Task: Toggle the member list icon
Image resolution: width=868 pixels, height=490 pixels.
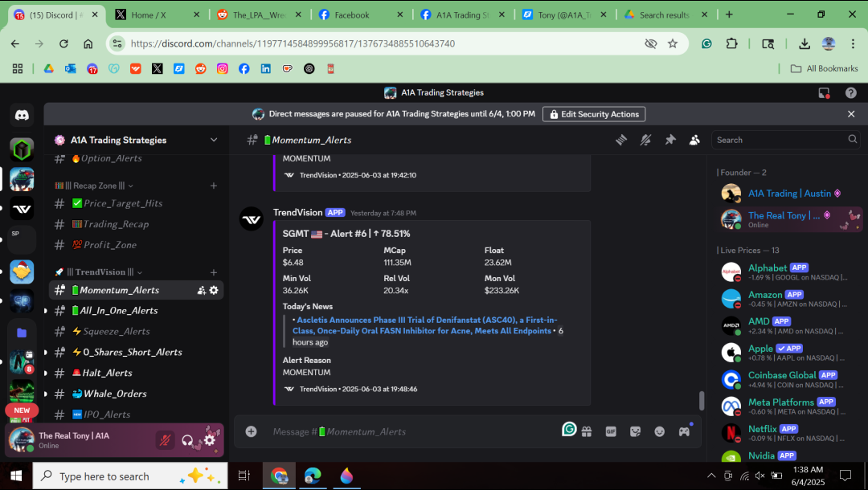Action: point(694,140)
